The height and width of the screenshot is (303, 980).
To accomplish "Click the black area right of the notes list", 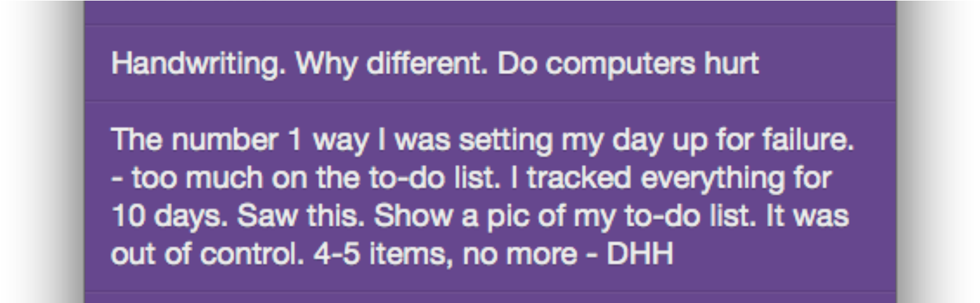I will [x=937, y=151].
